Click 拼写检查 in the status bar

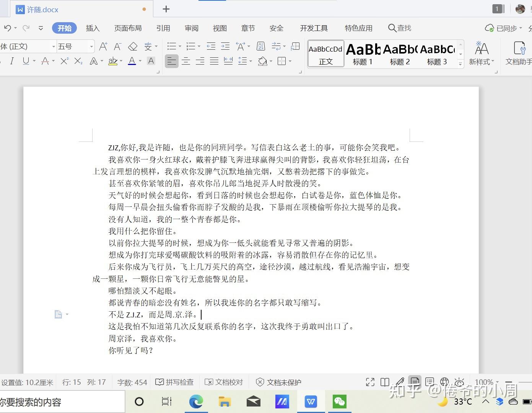click(x=174, y=382)
